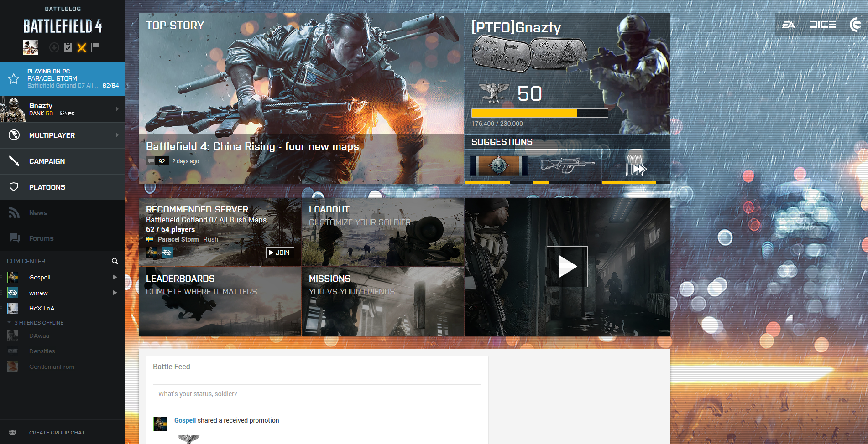Screen dimensions: 868x444
Task: Join the recommended Gotland server
Action: (x=280, y=253)
